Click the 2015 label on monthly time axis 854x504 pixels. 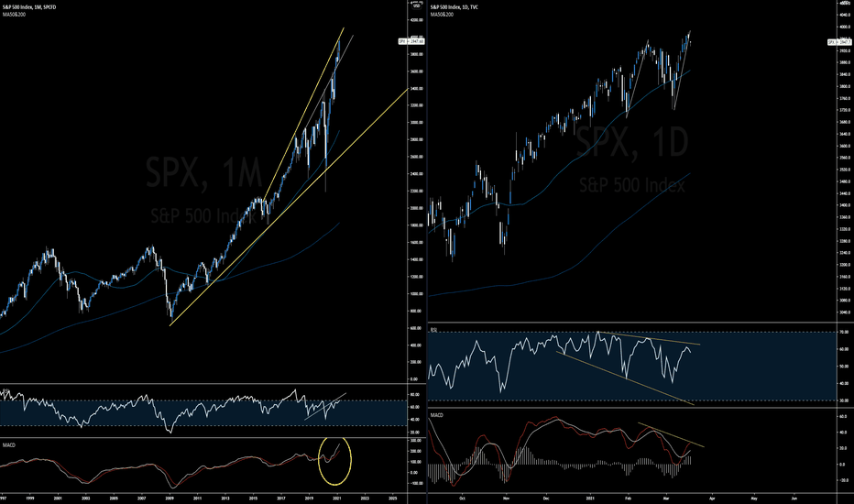point(253,498)
